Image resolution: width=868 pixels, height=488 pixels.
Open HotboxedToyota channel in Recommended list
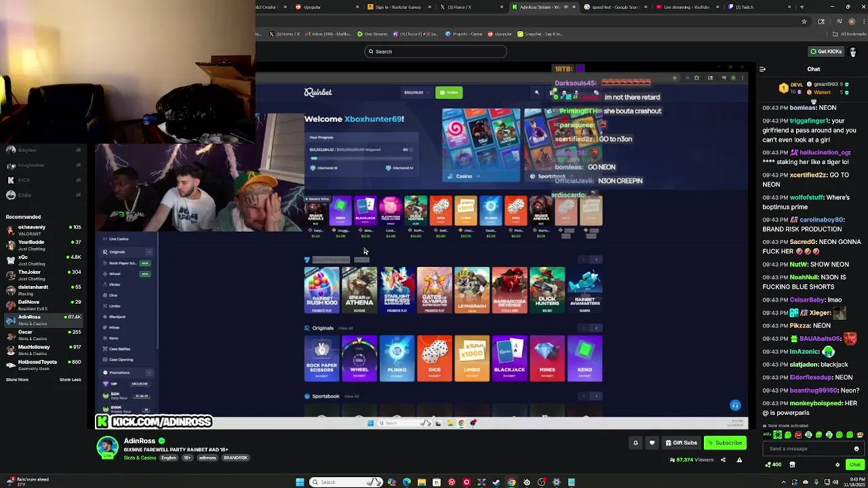click(44, 365)
